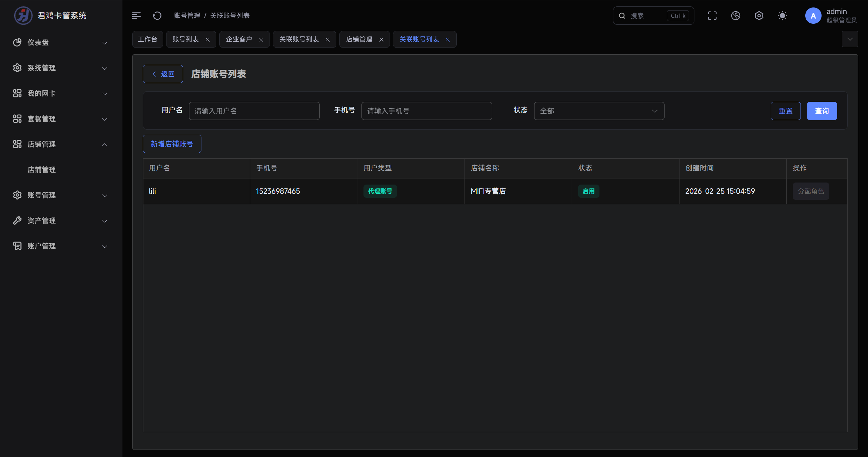Click the 查询 button

822,111
